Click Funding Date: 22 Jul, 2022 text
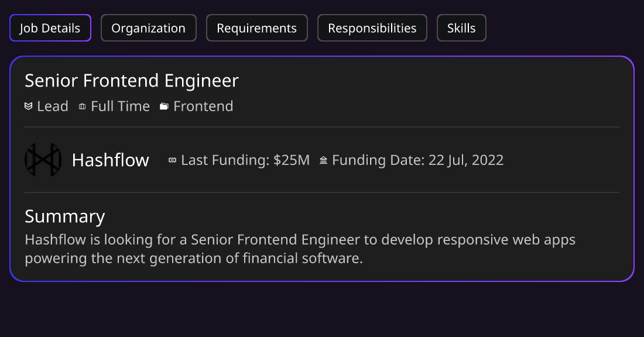 pos(417,160)
